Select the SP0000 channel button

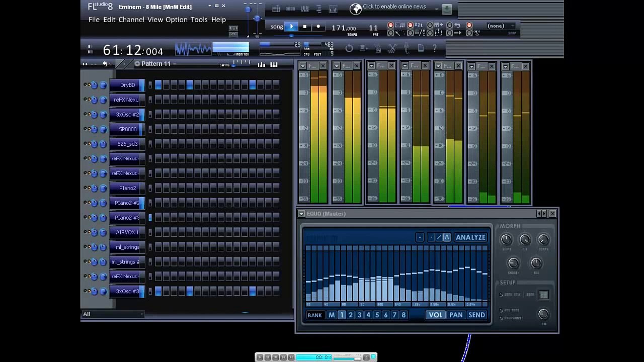click(127, 129)
